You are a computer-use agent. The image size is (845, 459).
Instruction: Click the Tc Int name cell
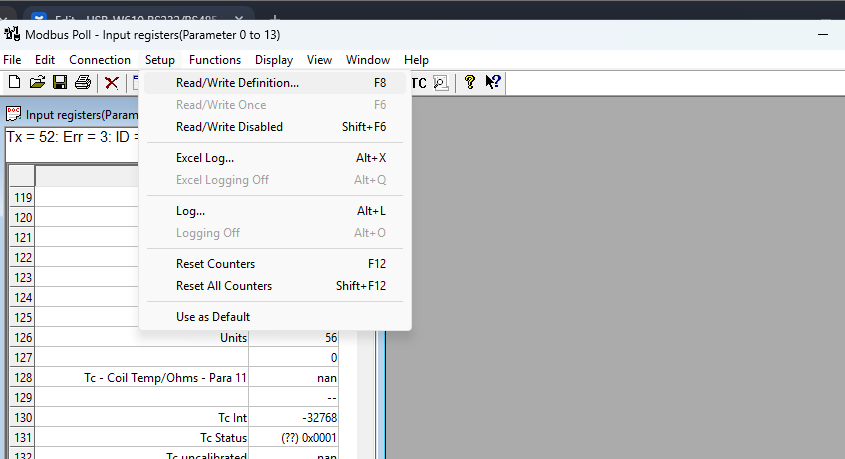pos(142,418)
